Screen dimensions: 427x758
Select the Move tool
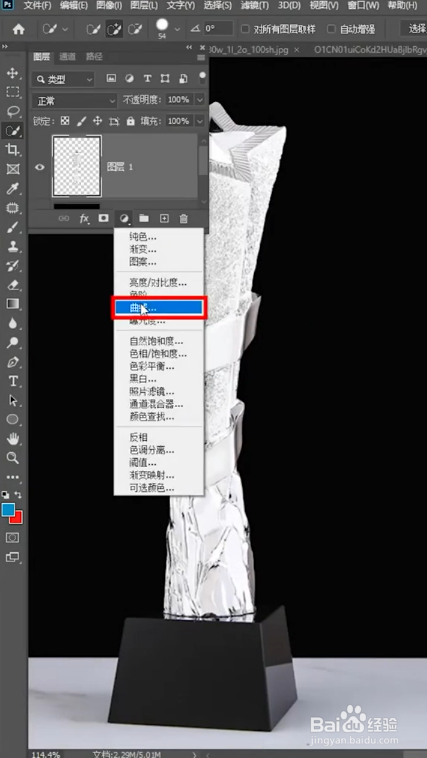coord(13,73)
